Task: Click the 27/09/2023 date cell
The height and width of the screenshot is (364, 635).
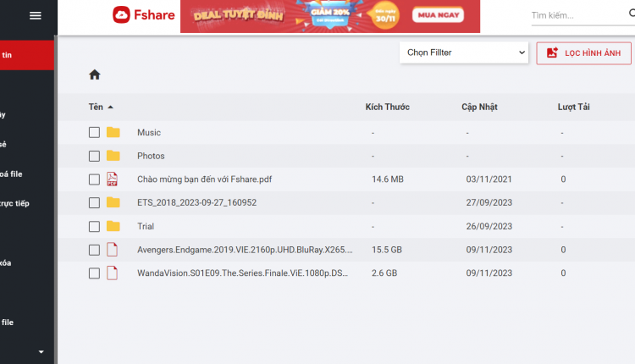Action: [x=489, y=202]
